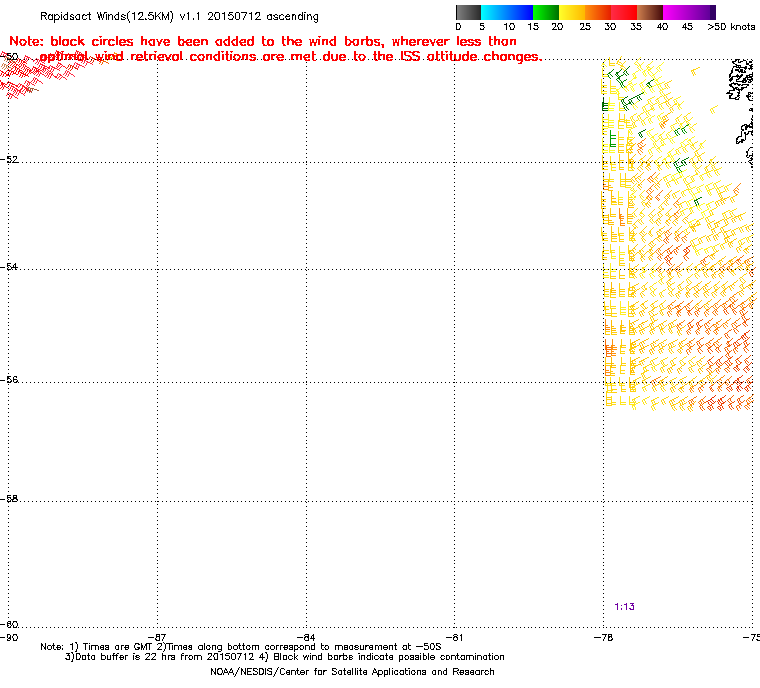Viewport: 760px width, 688px height.
Task: Click the purple '1:13' time label
Action: click(x=624, y=607)
